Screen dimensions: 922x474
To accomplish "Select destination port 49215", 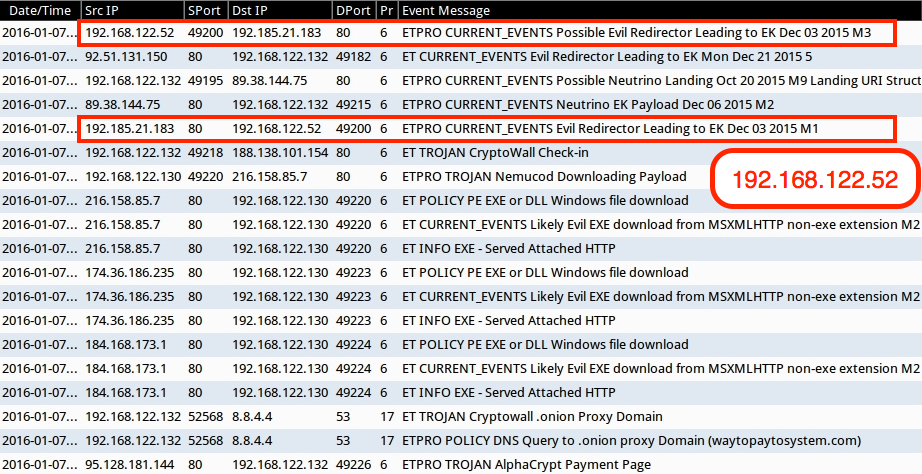I will [354, 105].
